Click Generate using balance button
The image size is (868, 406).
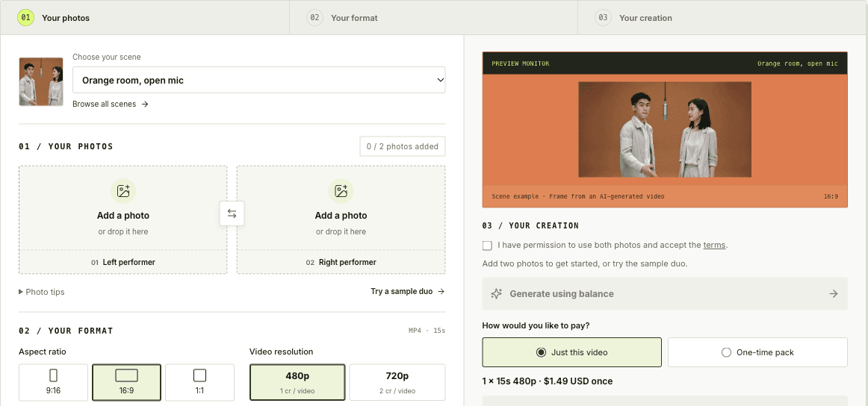tap(665, 294)
